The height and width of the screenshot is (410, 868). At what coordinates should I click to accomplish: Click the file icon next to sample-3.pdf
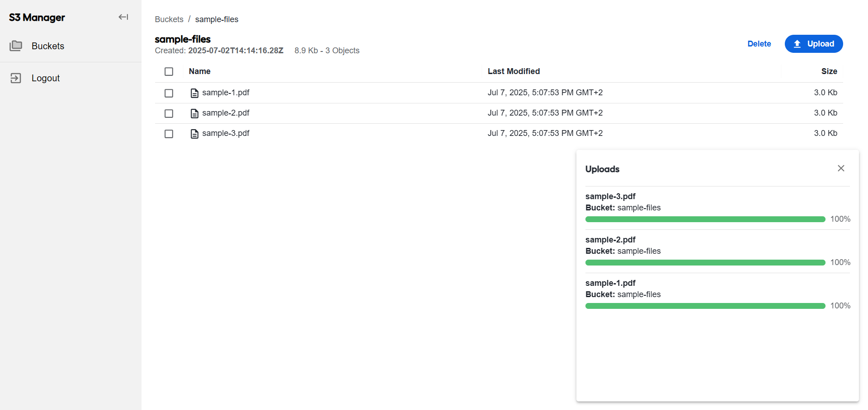[194, 134]
